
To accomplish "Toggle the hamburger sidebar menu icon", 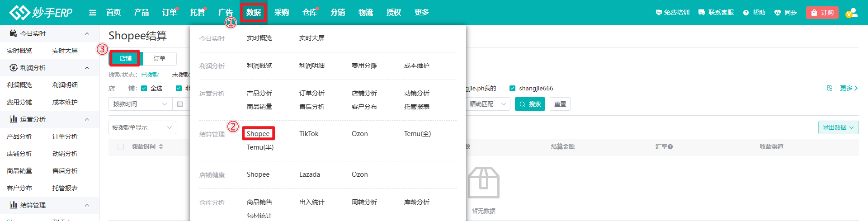I will (x=93, y=13).
